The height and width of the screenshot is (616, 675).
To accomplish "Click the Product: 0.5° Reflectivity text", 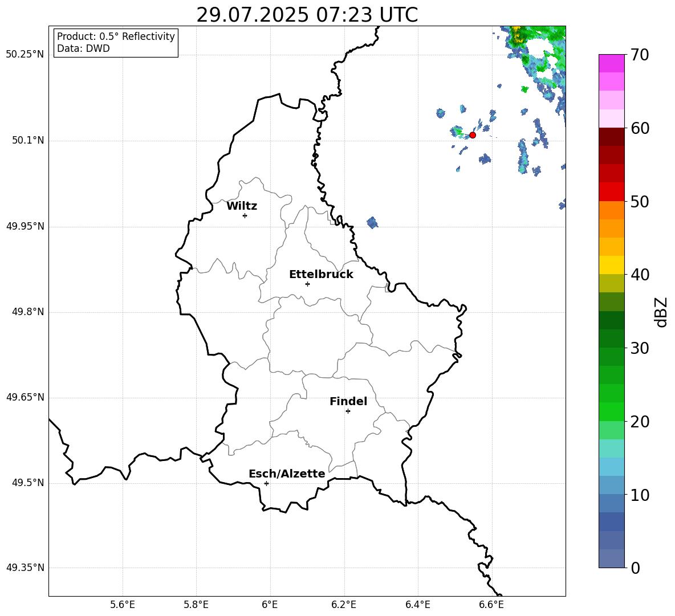I will 116,36.
